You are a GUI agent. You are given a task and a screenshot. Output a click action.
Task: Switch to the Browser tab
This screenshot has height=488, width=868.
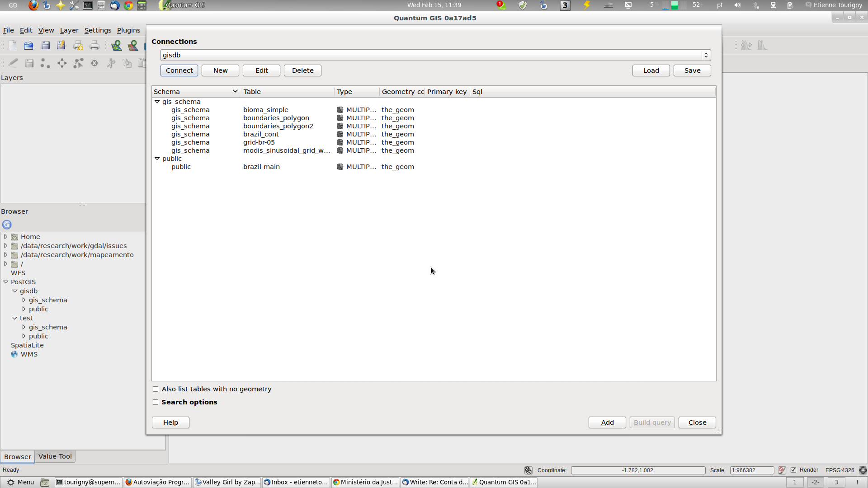pyautogui.click(x=18, y=457)
